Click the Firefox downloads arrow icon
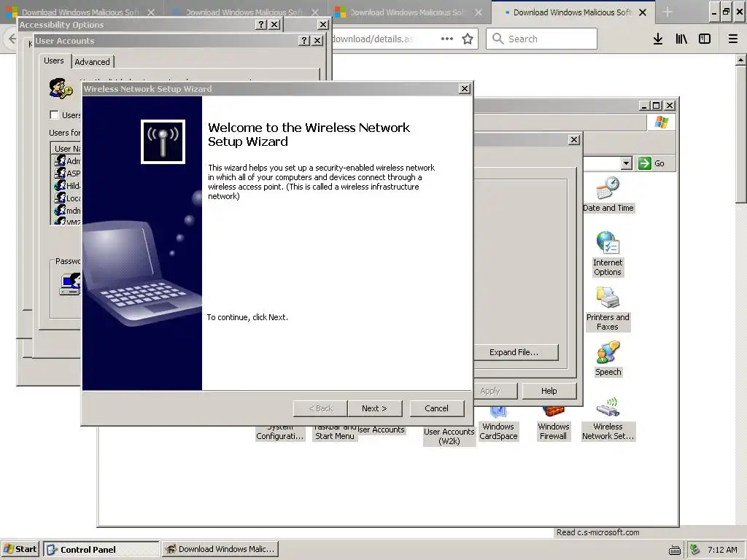 pos(658,39)
